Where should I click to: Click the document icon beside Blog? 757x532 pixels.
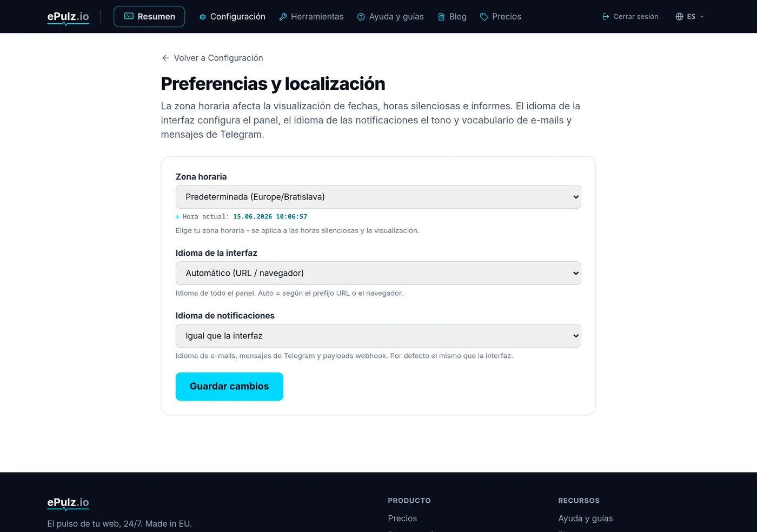[441, 17]
